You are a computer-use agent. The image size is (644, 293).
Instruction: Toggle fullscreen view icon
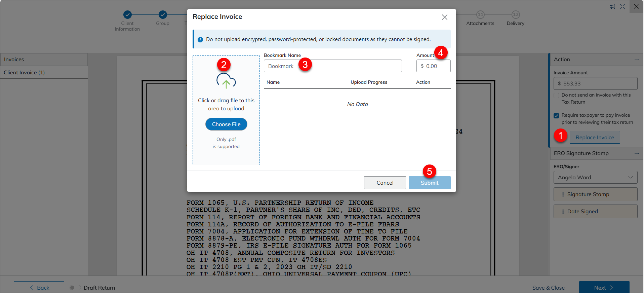(x=622, y=6)
